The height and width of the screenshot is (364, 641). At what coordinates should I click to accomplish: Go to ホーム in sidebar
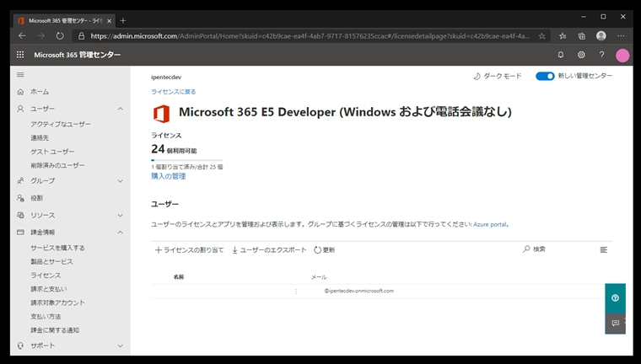[40, 92]
